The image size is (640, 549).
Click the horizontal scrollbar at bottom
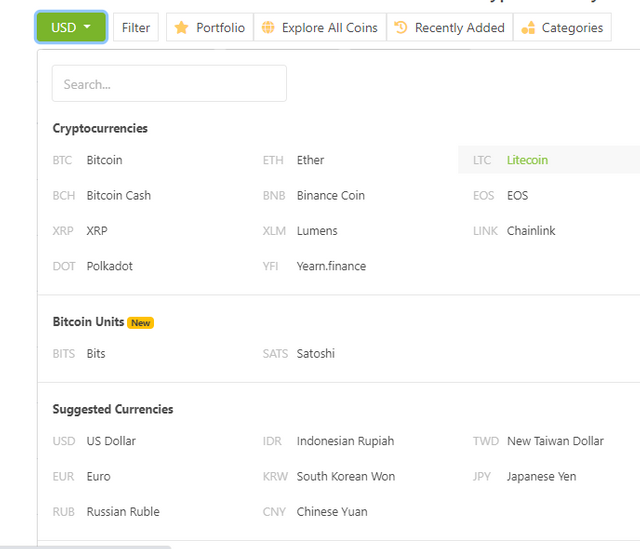85,546
